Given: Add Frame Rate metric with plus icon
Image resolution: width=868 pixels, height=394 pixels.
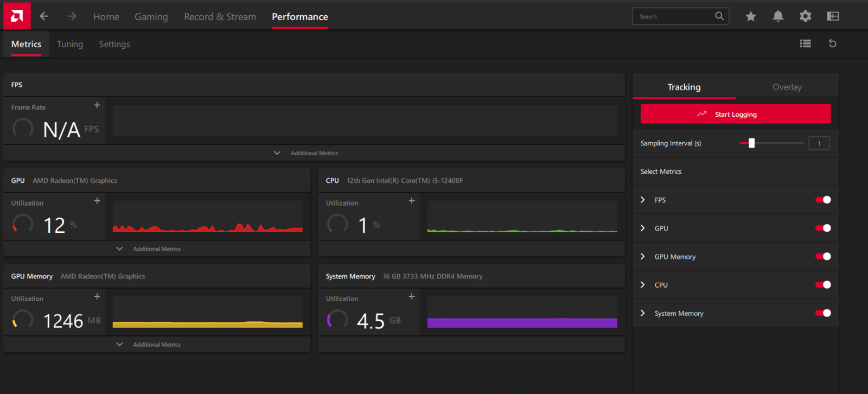Looking at the screenshot, I should click(x=97, y=105).
